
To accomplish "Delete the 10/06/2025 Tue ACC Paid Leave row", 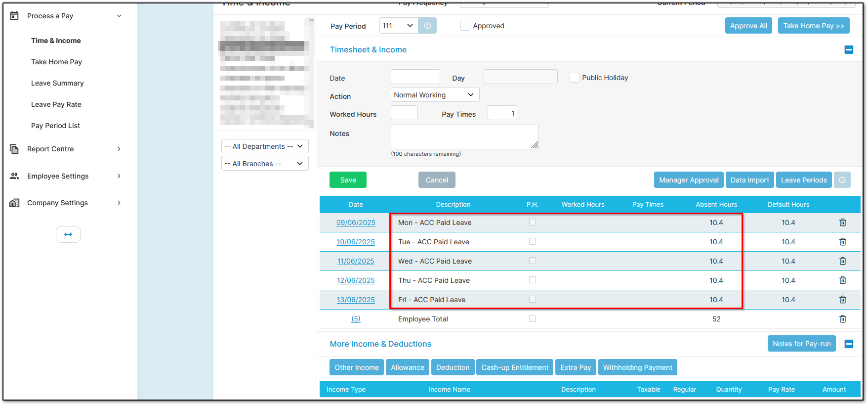I will point(843,242).
